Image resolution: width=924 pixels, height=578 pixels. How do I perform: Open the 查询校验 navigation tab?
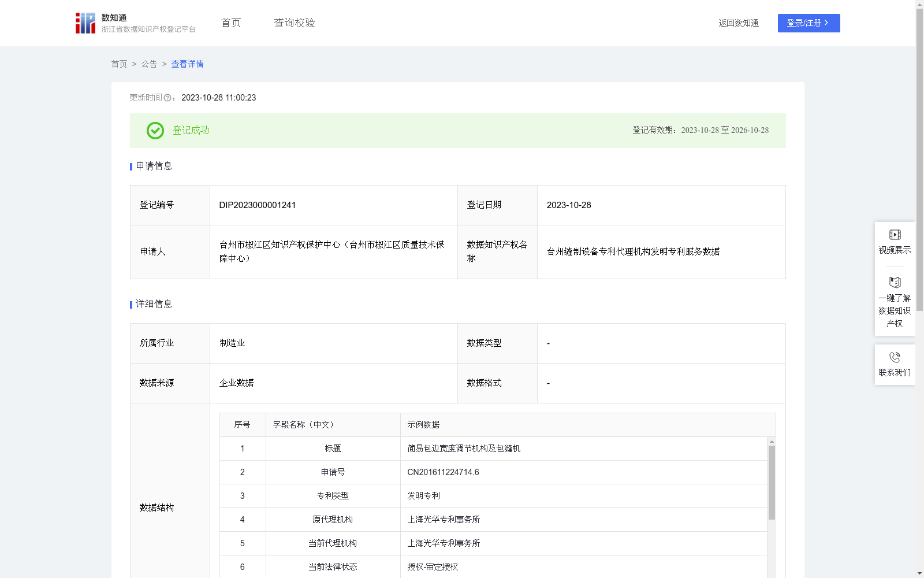coord(295,23)
